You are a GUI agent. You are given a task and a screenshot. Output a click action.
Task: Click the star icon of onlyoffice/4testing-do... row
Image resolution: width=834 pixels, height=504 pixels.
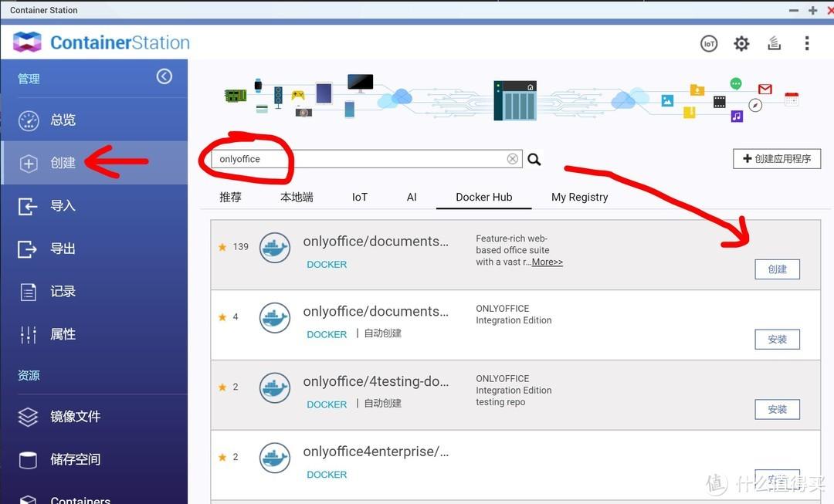pos(222,387)
